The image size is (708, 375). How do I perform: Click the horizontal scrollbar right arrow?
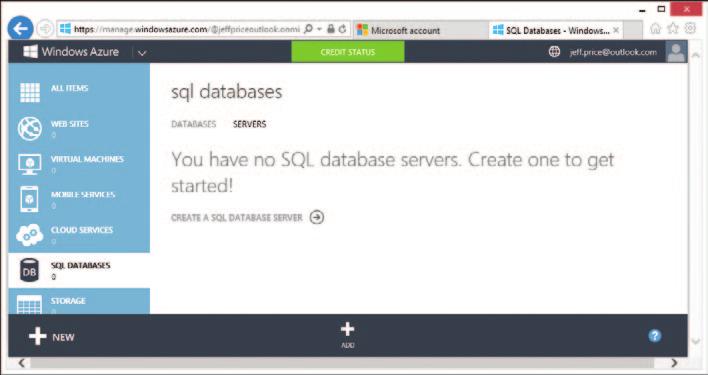tap(675, 363)
